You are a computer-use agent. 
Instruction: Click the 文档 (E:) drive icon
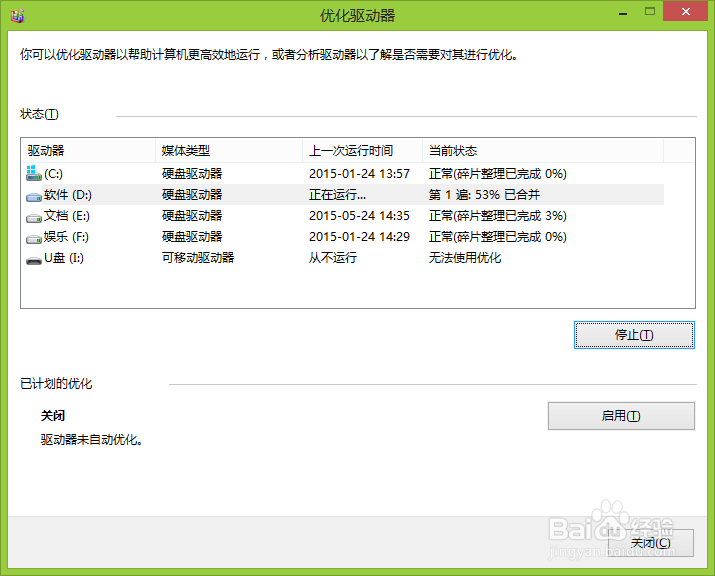[34, 218]
